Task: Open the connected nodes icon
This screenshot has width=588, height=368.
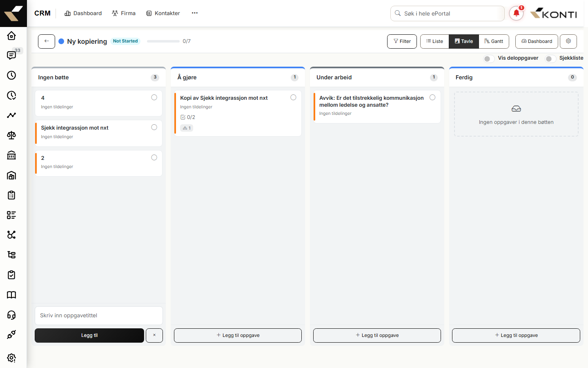Action: [11, 235]
